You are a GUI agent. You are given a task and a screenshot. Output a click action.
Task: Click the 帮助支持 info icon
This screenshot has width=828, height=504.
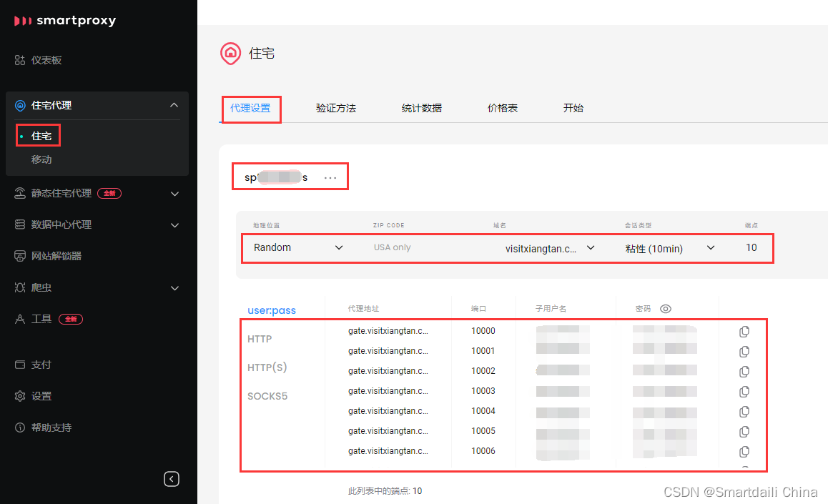tap(20, 428)
